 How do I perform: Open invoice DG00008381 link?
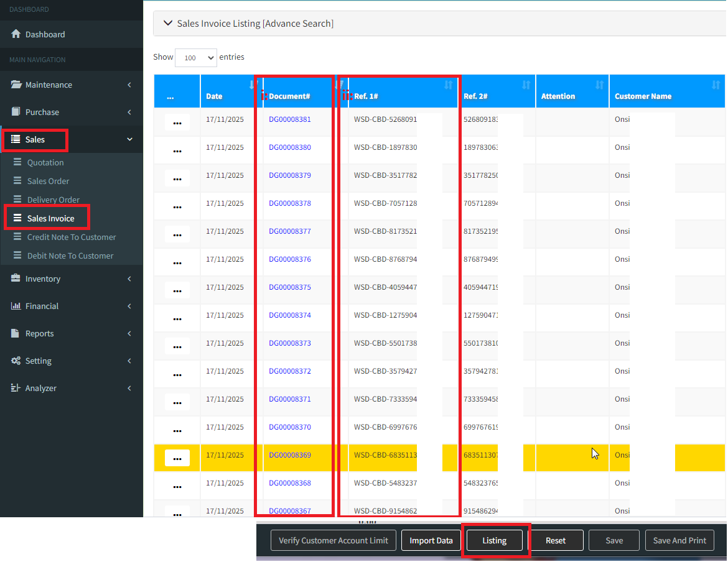pos(290,119)
